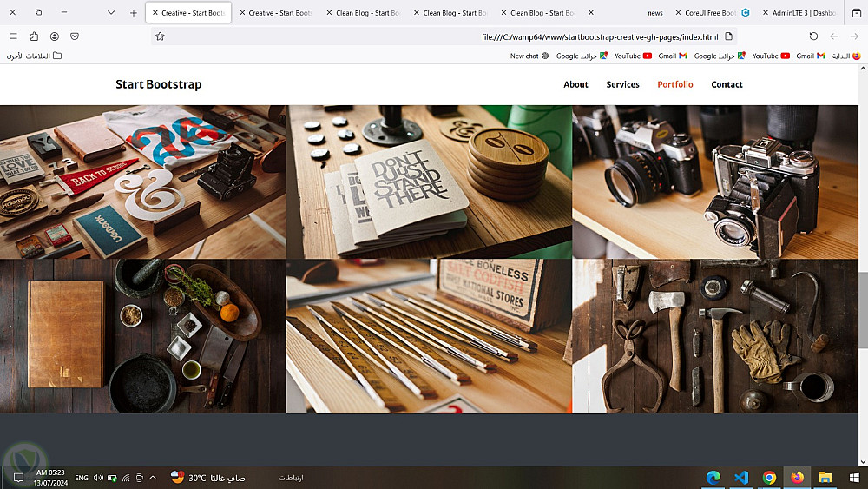Image resolution: width=868 pixels, height=489 pixels.
Task: Open the Don't Just Stand There notebook image
Action: (x=429, y=182)
